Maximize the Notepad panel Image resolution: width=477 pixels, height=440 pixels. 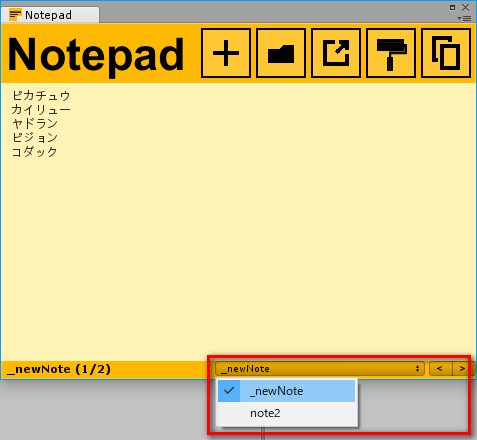tap(452, 7)
